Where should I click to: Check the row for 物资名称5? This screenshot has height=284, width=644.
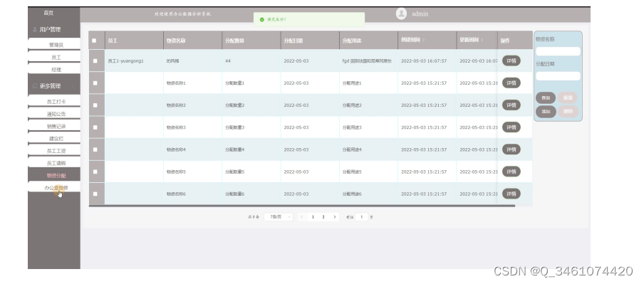pos(95,172)
